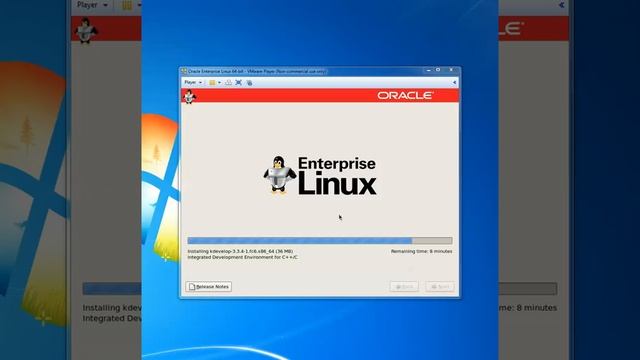Enter full screen mode via toolbar icon
The width and height of the screenshot is (640, 360).
click(239, 82)
